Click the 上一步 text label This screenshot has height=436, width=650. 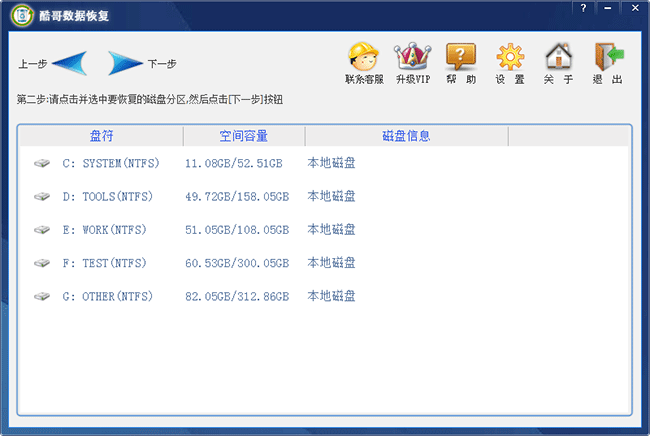pyautogui.click(x=33, y=64)
